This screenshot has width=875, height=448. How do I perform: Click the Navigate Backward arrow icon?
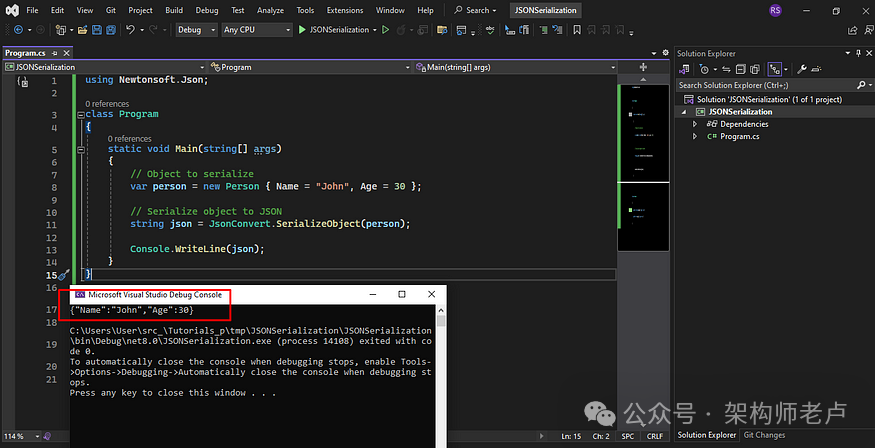click(x=18, y=30)
